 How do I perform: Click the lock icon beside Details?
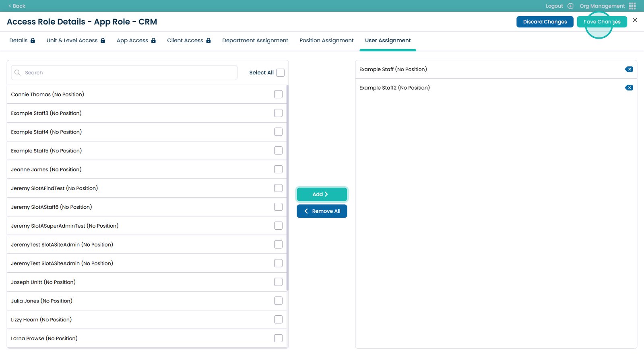click(33, 41)
